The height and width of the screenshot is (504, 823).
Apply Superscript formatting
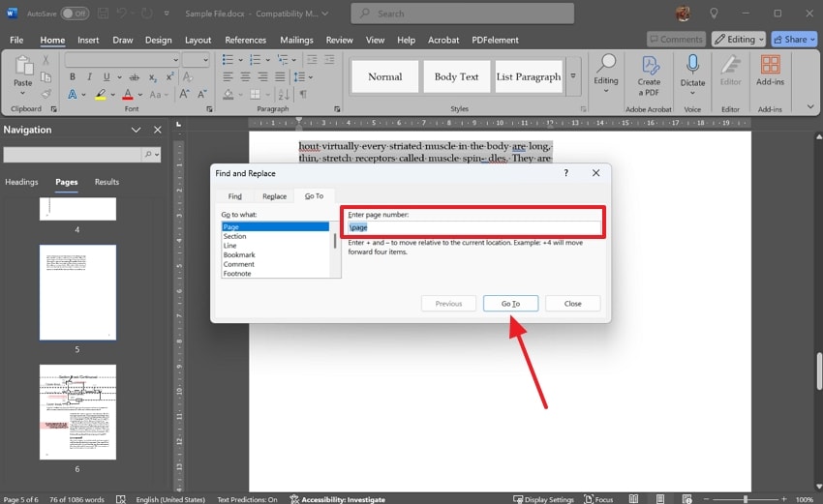coord(169,77)
